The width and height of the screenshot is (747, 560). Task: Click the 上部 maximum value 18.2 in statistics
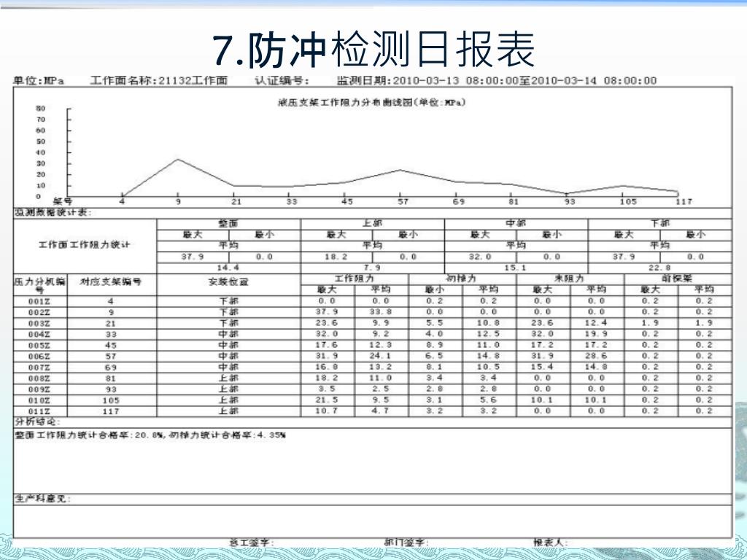click(x=336, y=257)
